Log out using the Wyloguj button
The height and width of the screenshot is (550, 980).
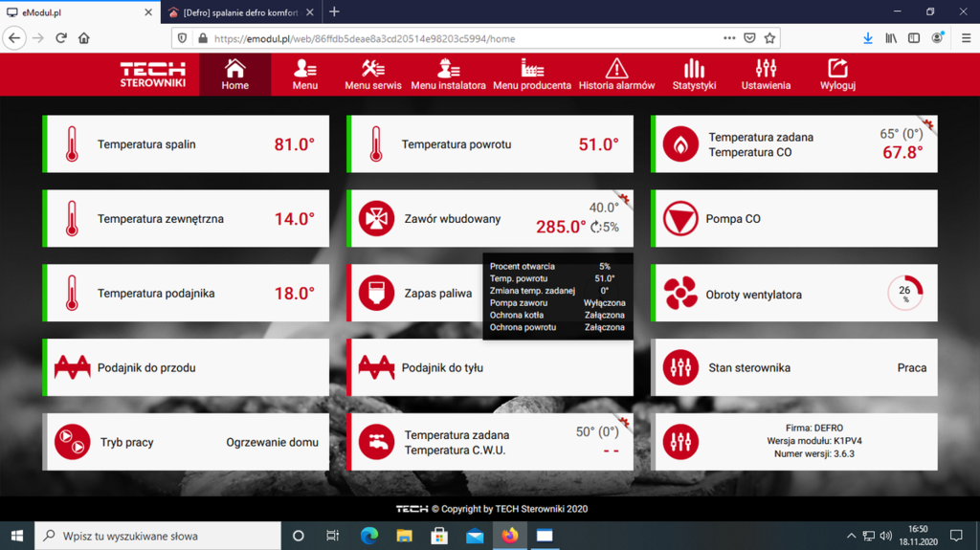point(837,75)
